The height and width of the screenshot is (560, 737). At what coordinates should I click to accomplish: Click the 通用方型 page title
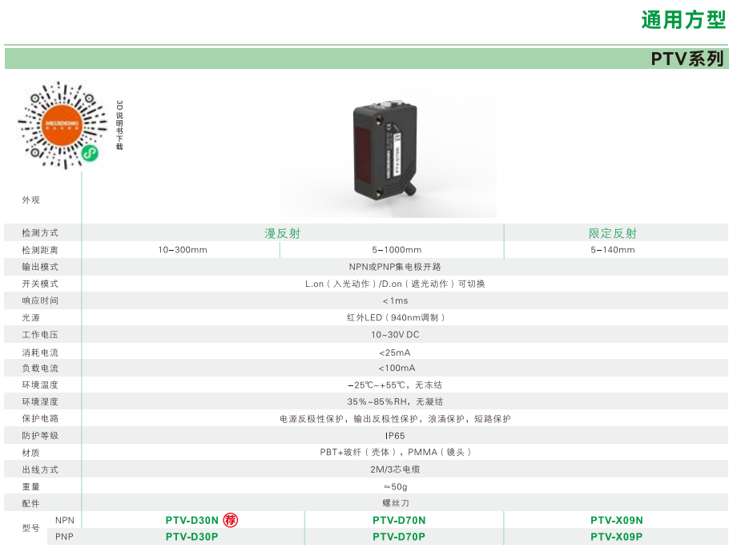[x=683, y=20]
